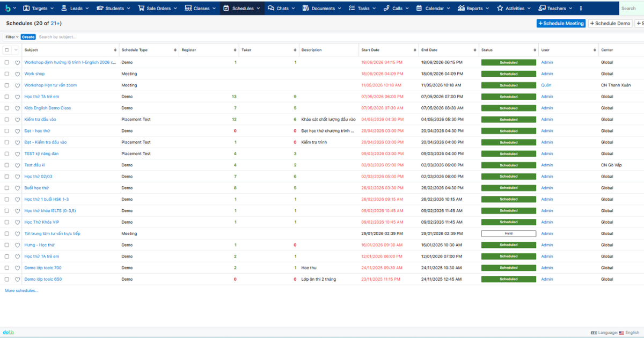
Task: Click the Chats speech bubble icon
Action: (271, 8)
